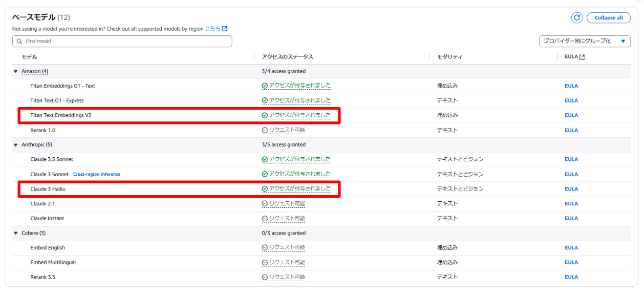Click access granted status for Titan Embeddings G1 - Text
644x294 pixels.
[296, 86]
